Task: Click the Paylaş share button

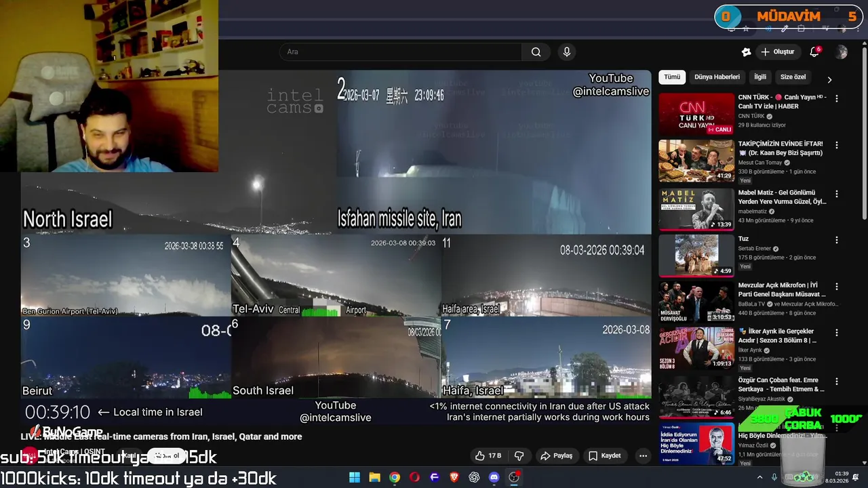Action: point(556,455)
